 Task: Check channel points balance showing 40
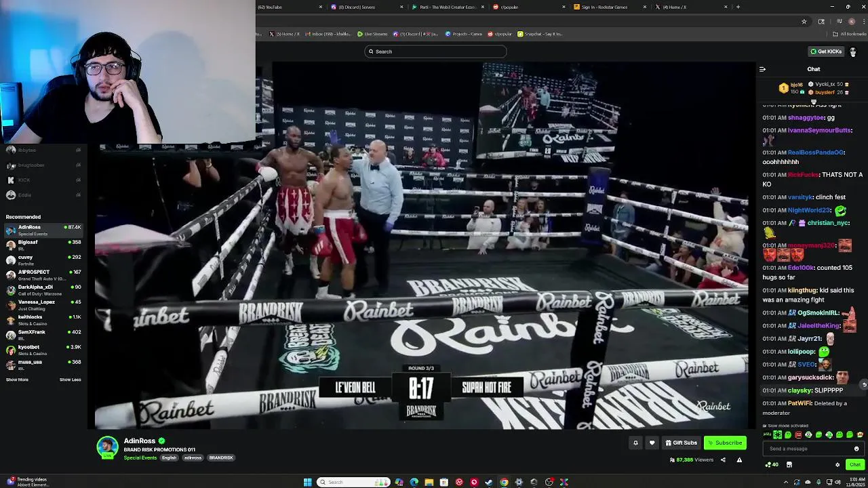click(x=772, y=465)
